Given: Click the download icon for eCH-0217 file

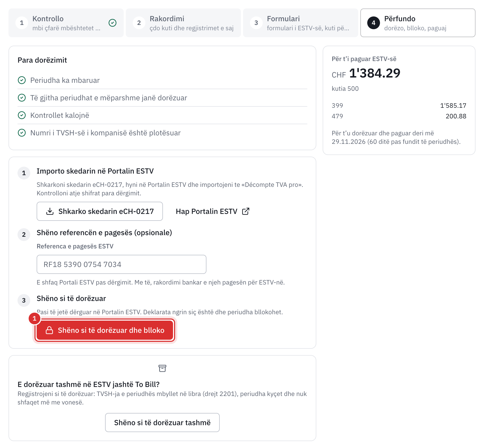Looking at the screenshot, I should tap(50, 211).
